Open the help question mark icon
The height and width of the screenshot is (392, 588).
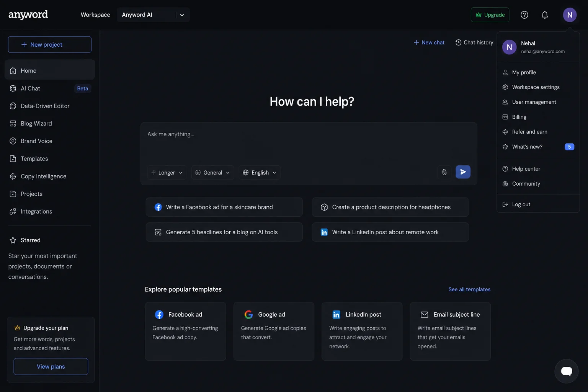[x=524, y=15]
